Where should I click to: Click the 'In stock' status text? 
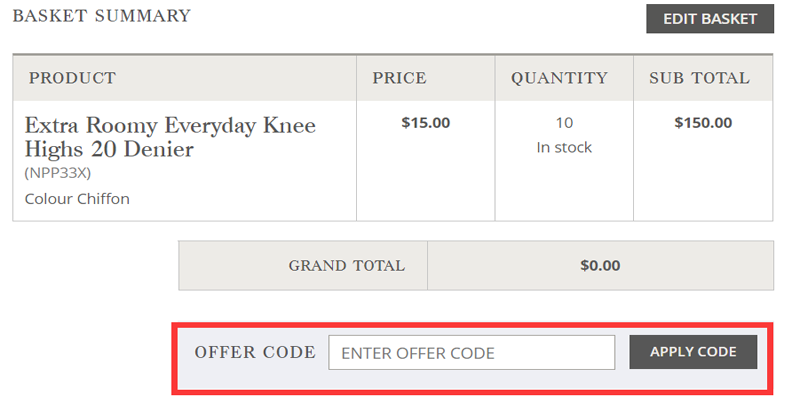pyautogui.click(x=564, y=147)
